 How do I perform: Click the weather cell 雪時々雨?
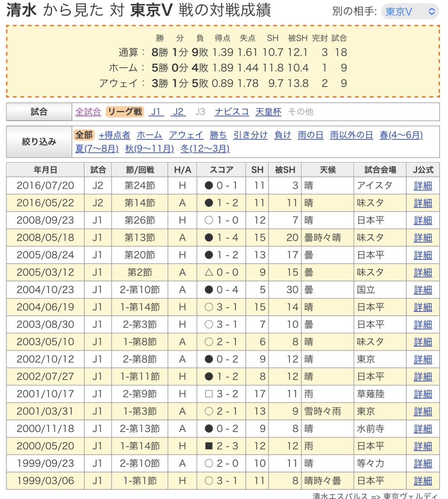point(328,411)
